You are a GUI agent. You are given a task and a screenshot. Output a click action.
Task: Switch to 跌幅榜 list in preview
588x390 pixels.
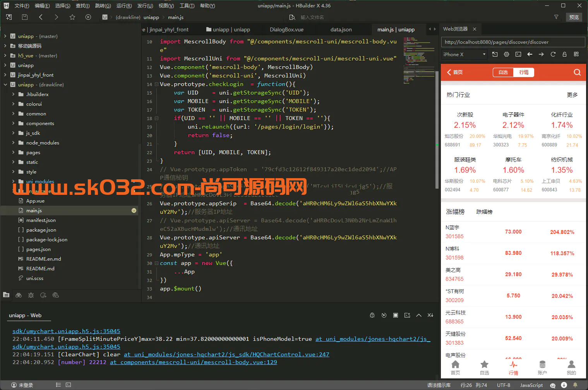484,212
